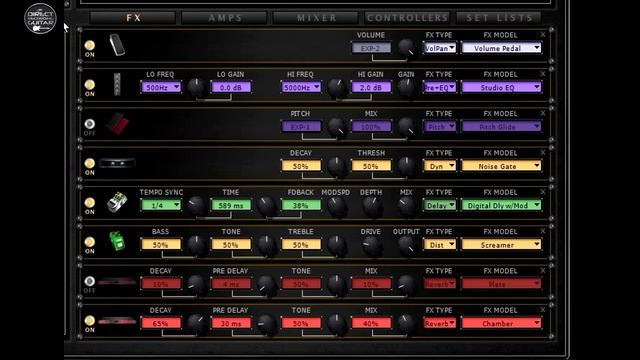Click the Digital Delay stompbox icon
This screenshot has height=360, width=640.
tap(117, 202)
